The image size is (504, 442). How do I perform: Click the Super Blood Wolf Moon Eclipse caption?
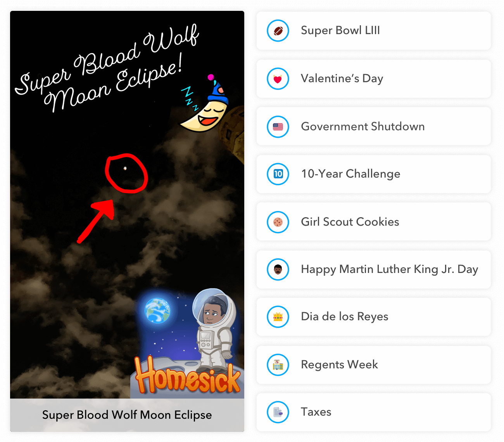click(x=127, y=415)
